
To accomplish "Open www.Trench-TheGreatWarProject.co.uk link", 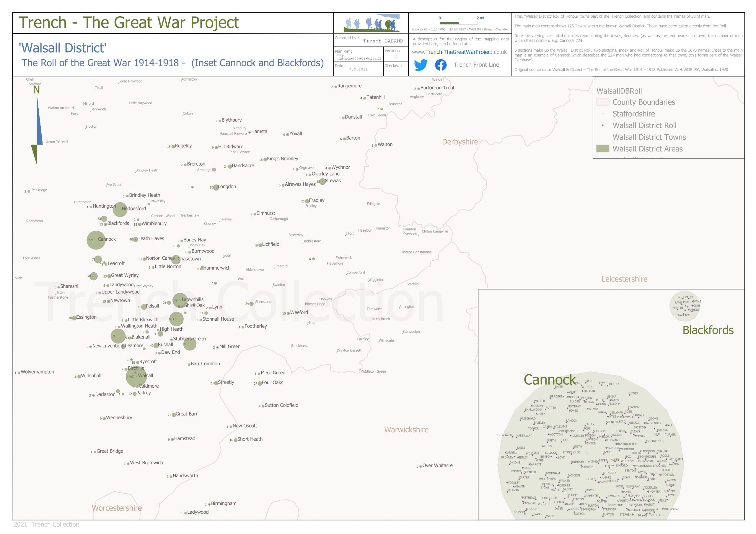I will 459,52.
